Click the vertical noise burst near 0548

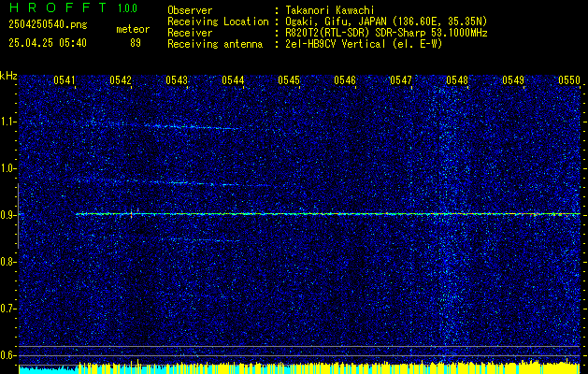pyautogui.click(x=448, y=218)
